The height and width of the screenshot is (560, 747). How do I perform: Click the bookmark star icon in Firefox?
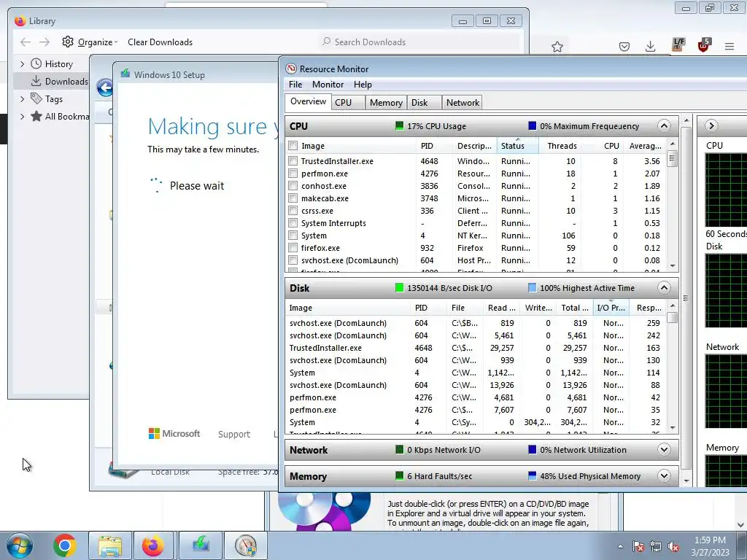point(557,47)
